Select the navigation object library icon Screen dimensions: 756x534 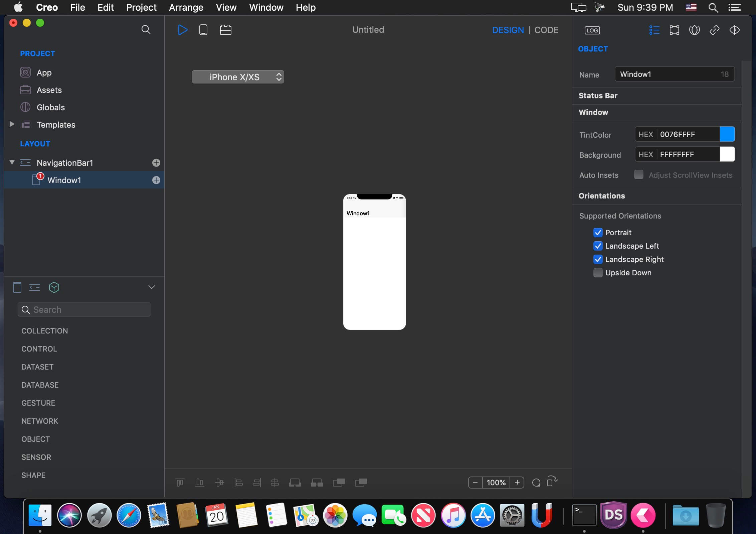tap(35, 287)
